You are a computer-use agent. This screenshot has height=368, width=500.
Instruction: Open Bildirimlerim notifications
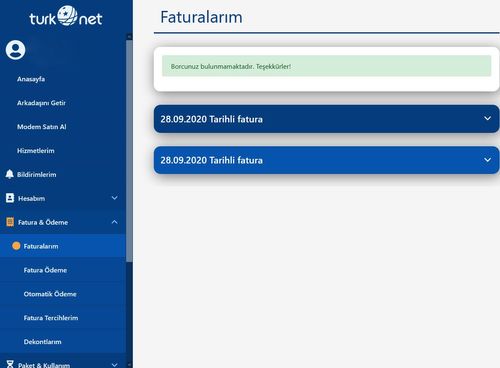[37, 174]
